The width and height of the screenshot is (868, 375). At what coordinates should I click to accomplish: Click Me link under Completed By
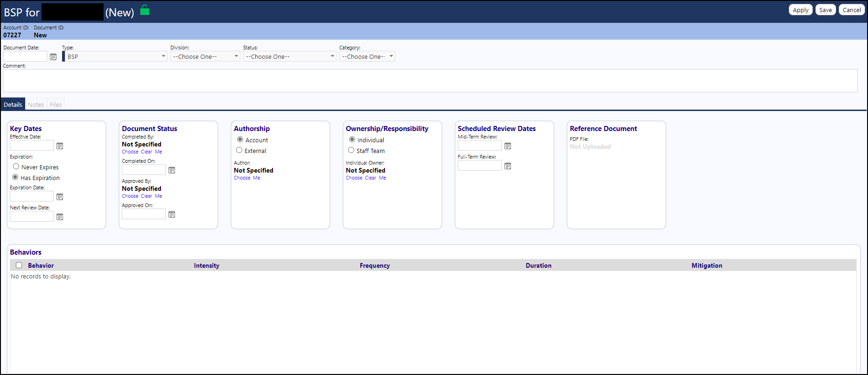(159, 152)
